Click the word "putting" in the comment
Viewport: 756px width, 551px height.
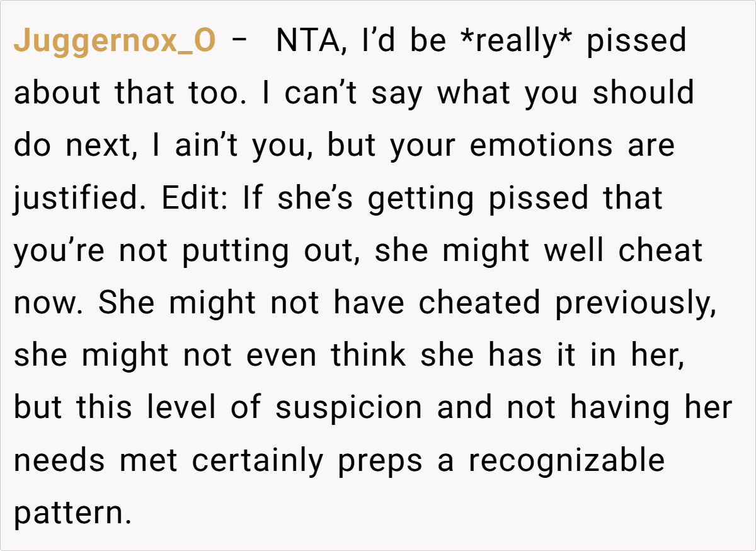231,251
